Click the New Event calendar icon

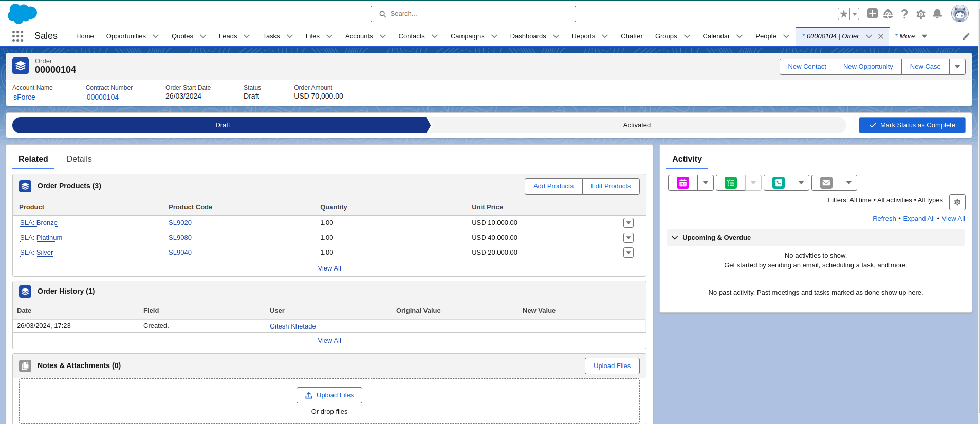click(x=683, y=183)
